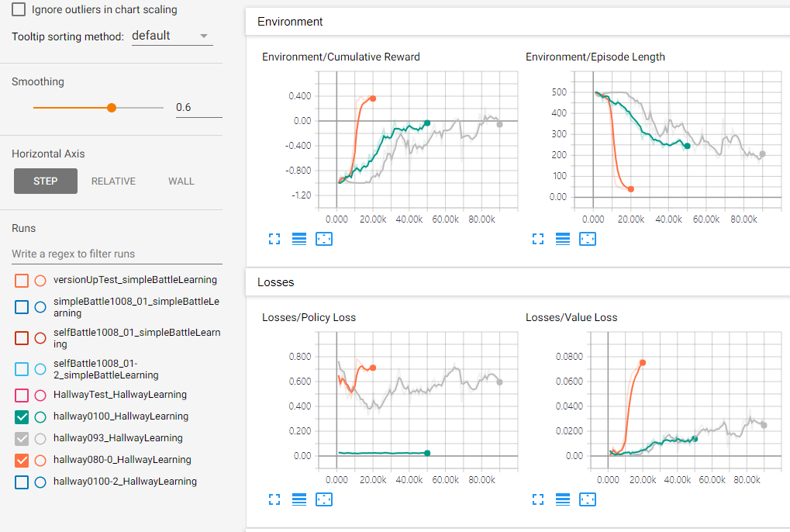
Task: Collapse the Losses section header
Action: [x=517, y=282]
